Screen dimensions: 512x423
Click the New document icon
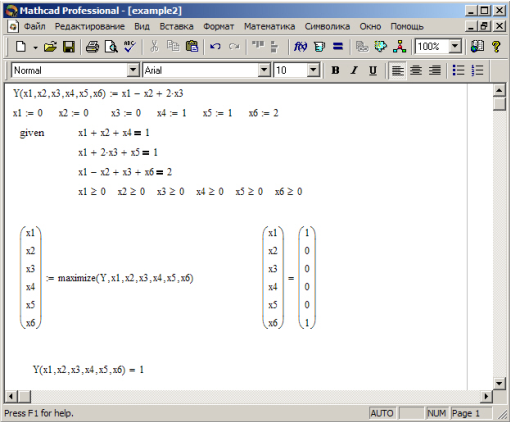click(21, 46)
